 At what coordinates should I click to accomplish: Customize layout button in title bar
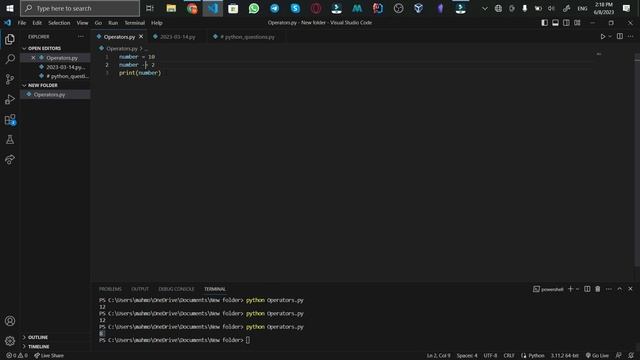[x=577, y=23]
